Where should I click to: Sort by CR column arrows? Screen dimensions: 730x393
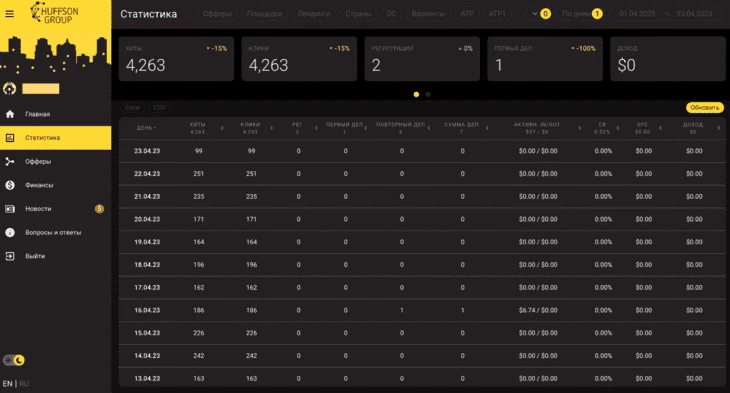click(x=618, y=128)
